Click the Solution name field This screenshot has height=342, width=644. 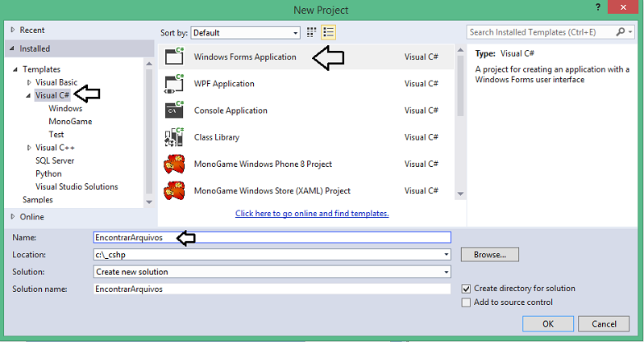tap(272, 289)
